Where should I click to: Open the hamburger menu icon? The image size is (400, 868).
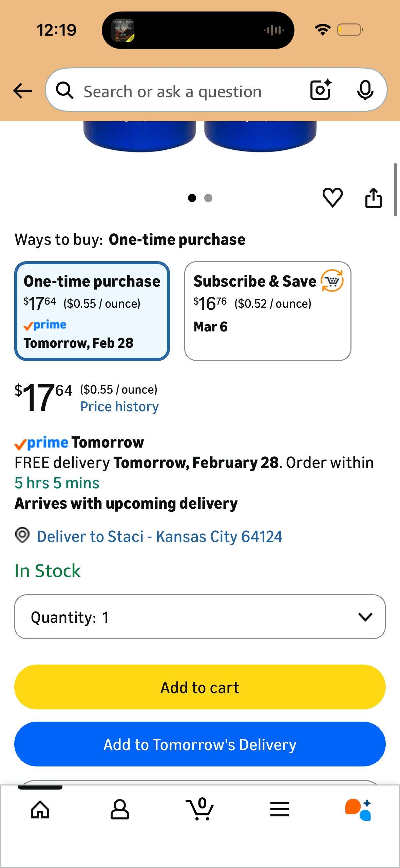[280, 809]
